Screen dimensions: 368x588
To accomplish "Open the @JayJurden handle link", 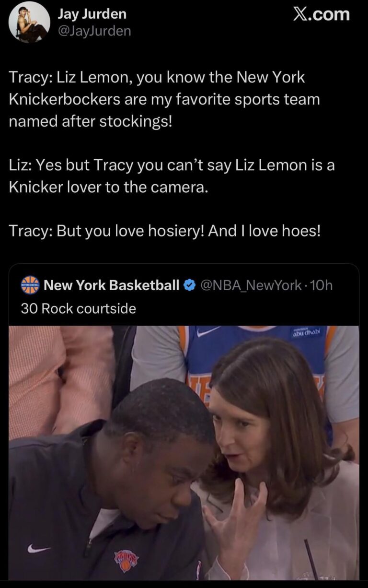I will [x=94, y=31].
